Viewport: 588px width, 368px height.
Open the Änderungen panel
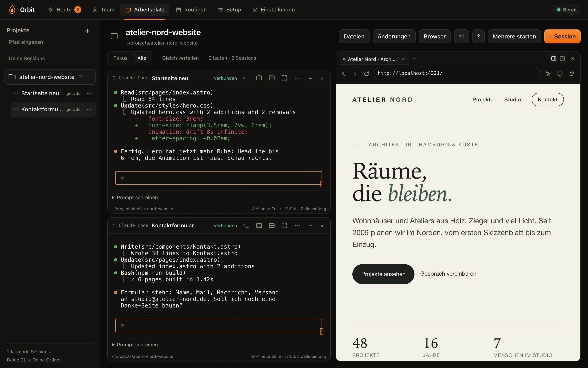(x=394, y=37)
